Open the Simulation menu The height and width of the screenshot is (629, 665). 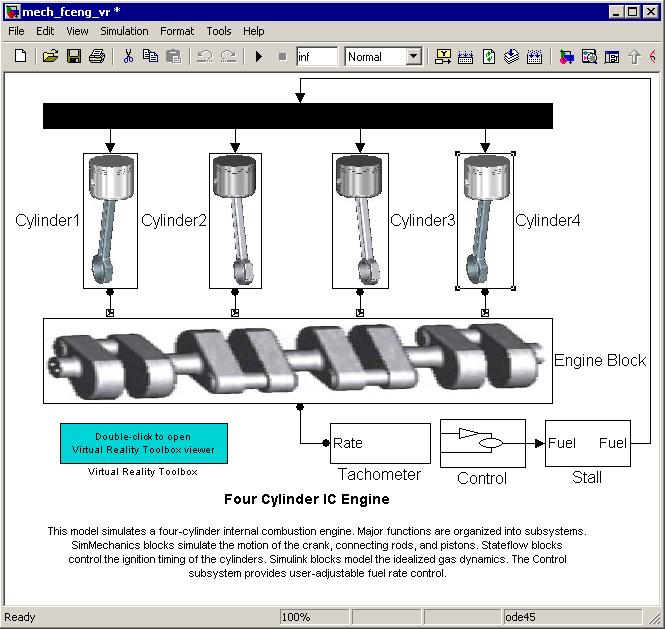pyautogui.click(x=124, y=31)
